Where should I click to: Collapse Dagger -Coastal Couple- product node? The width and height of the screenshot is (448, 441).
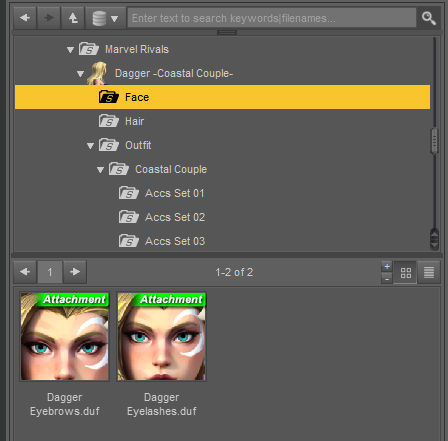(x=80, y=74)
